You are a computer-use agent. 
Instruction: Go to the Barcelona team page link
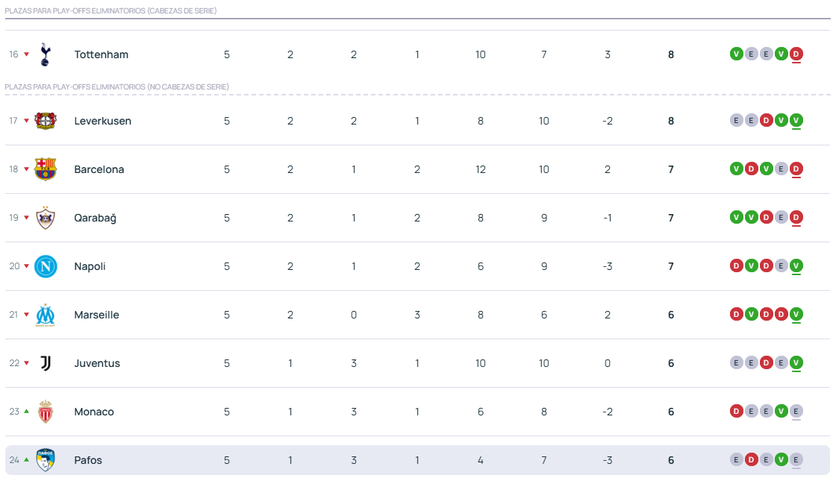pos(99,169)
